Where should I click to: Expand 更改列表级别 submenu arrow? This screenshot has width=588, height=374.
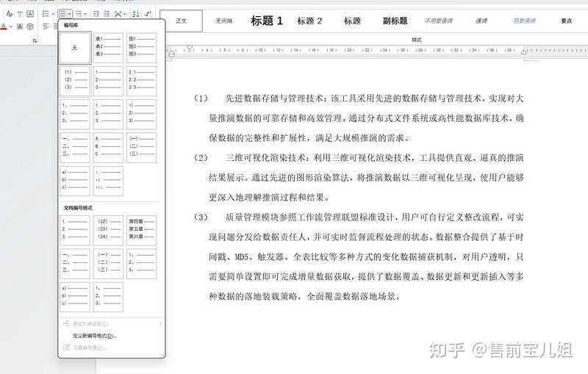[x=160, y=323]
